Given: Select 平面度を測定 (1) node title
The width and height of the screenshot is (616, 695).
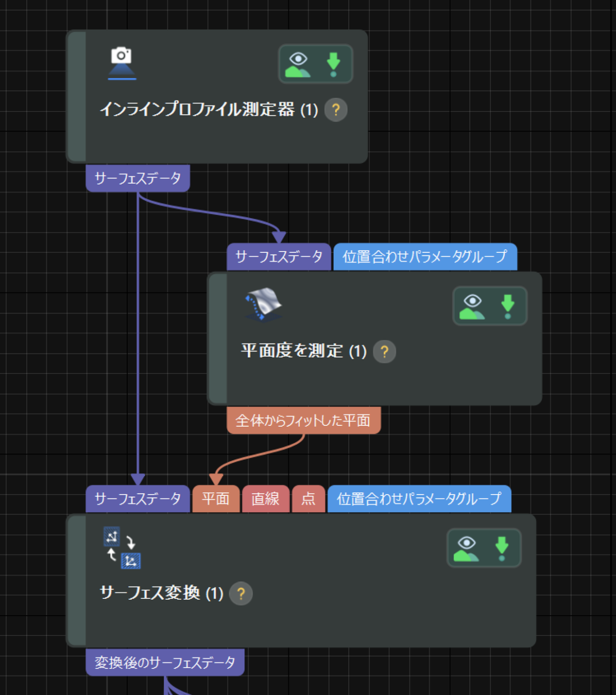Looking at the screenshot, I should 304,351.
